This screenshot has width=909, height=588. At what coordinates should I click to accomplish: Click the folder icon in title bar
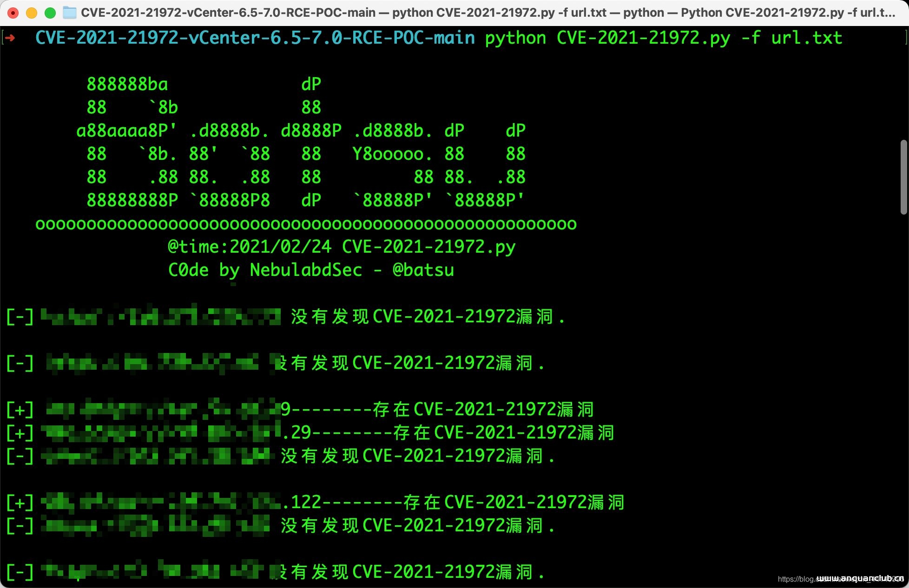[70, 13]
